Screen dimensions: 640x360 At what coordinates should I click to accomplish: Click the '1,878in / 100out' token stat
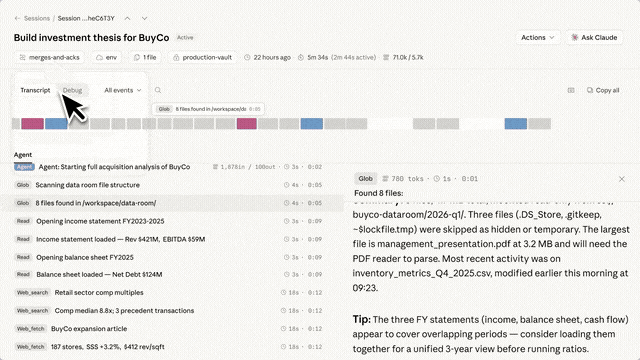(x=248, y=167)
